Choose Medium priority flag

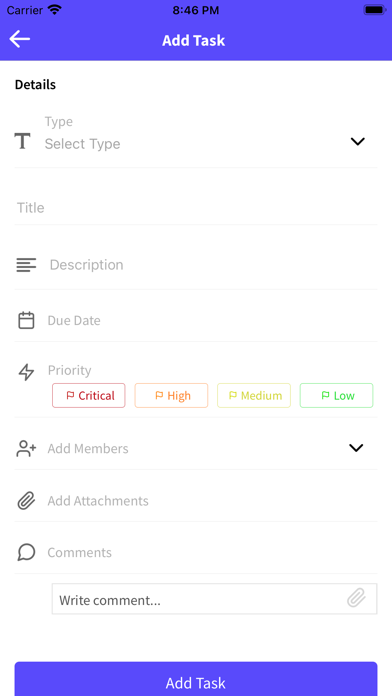[254, 395]
